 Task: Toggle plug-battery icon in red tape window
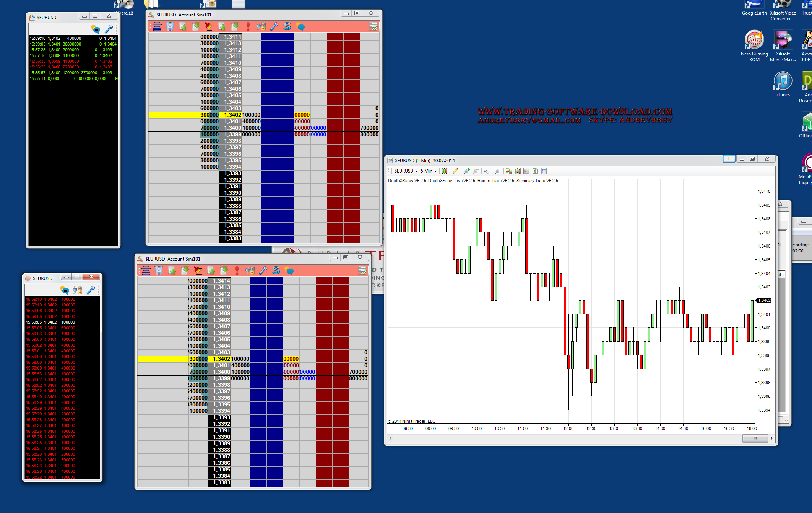(78, 290)
